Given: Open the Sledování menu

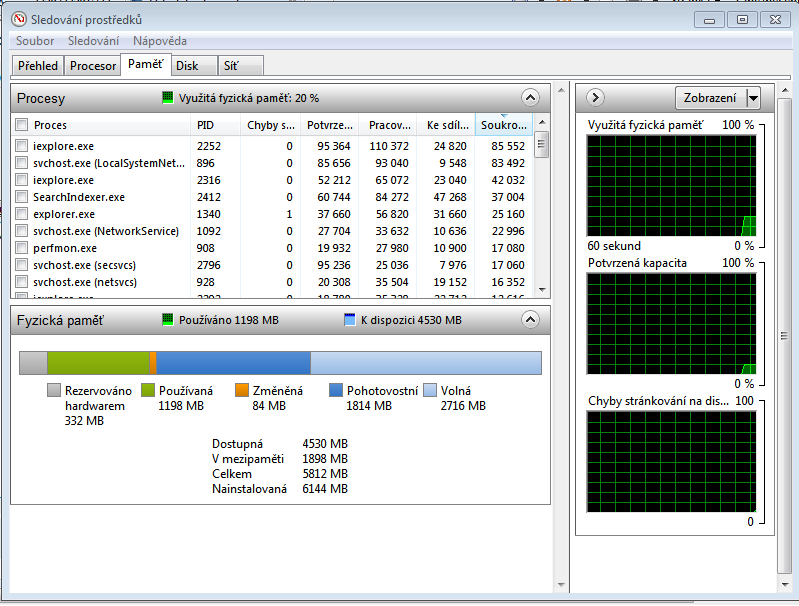Looking at the screenshot, I should click(x=93, y=41).
